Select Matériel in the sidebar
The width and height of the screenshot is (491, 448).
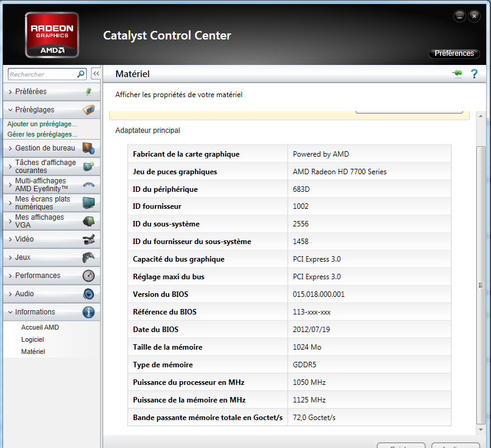click(x=33, y=352)
